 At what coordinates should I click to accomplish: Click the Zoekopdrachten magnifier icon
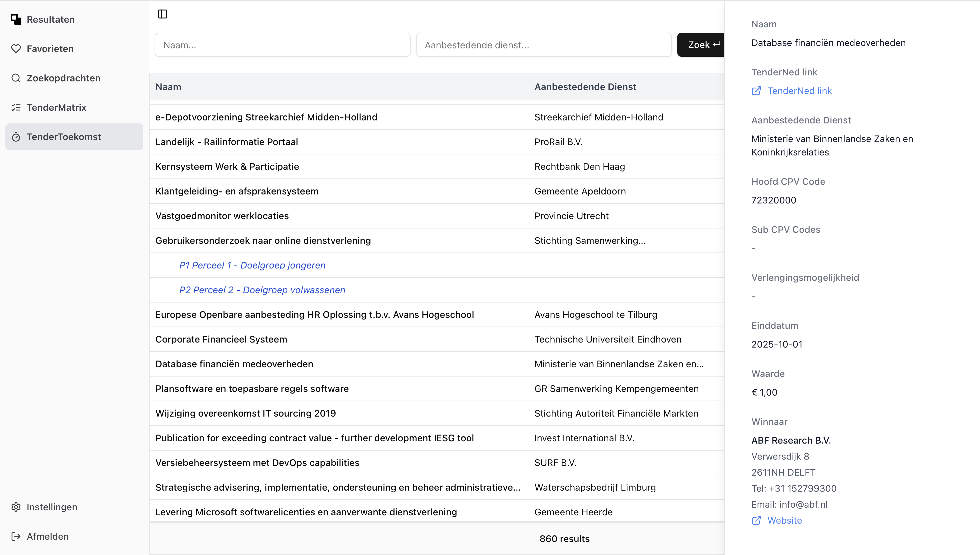pos(16,78)
